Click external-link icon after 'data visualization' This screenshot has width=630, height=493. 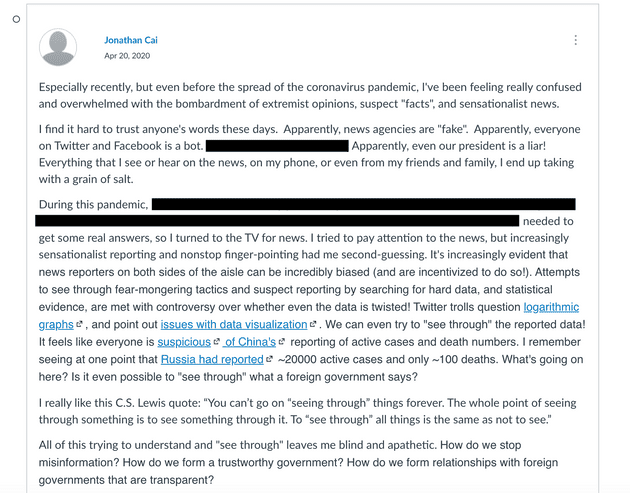coord(313,325)
